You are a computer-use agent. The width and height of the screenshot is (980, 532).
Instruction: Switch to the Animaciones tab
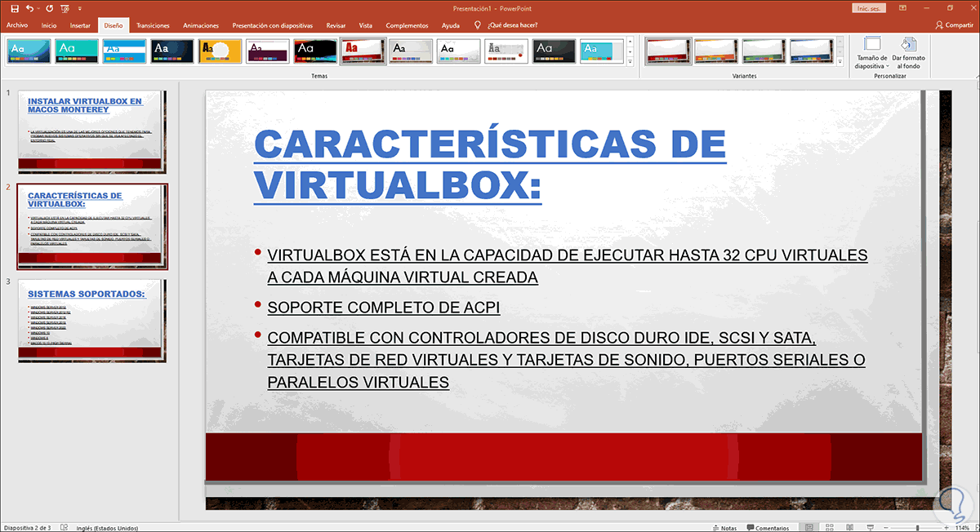coord(201,25)
